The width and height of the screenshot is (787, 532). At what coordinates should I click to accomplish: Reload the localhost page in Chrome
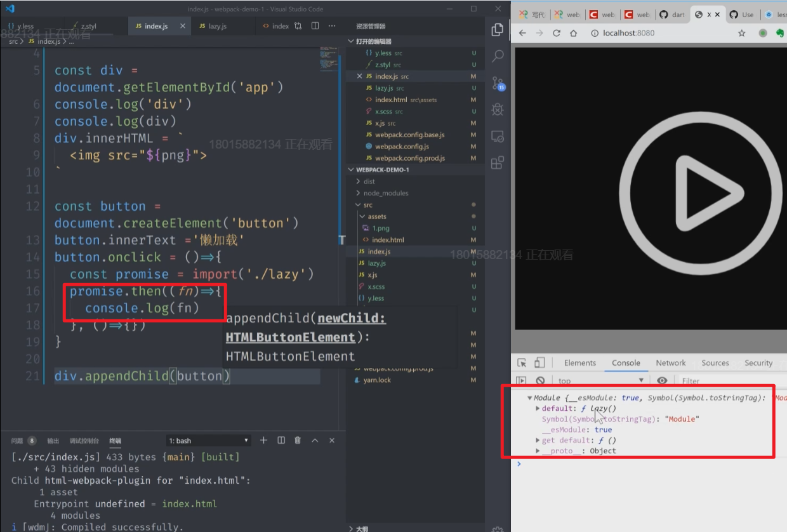click(557, 33)
